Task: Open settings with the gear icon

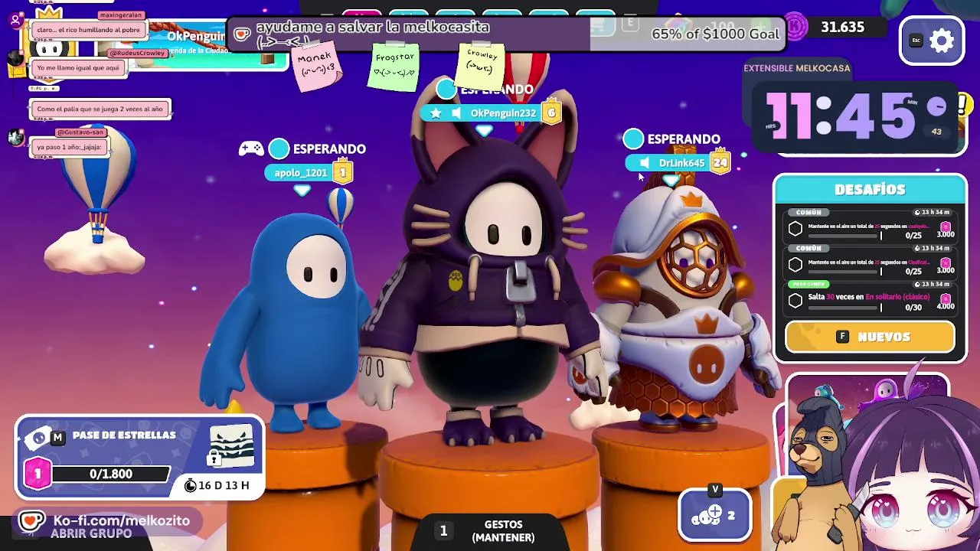Action: pos(942,41)
